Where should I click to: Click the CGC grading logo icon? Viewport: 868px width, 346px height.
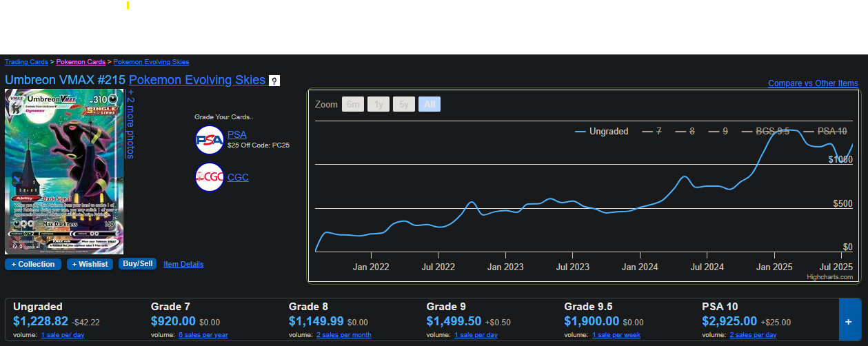(210, 177)
